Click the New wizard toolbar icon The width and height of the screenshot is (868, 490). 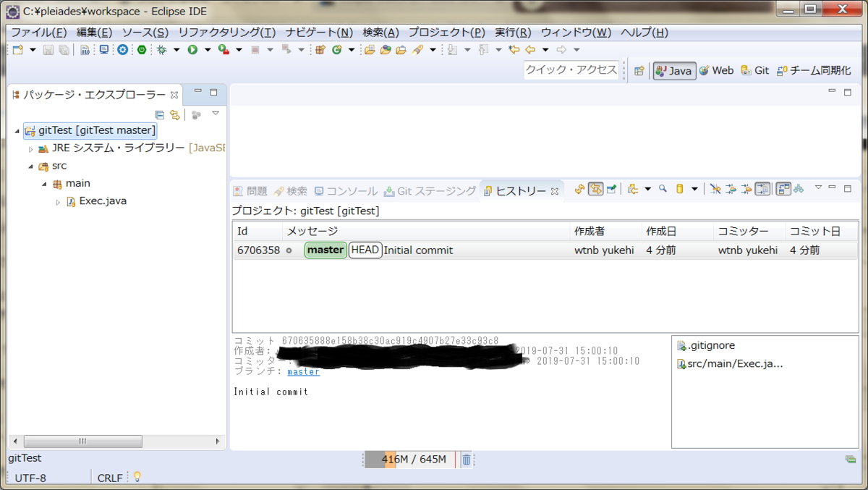[x=18, y=50]
